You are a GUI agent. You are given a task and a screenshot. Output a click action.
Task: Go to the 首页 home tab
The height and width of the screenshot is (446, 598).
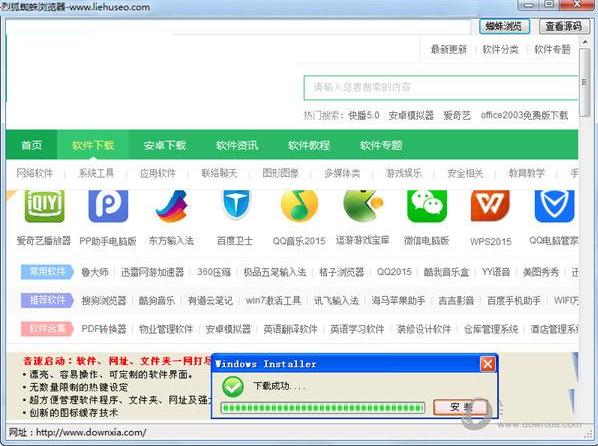point(31,145)
